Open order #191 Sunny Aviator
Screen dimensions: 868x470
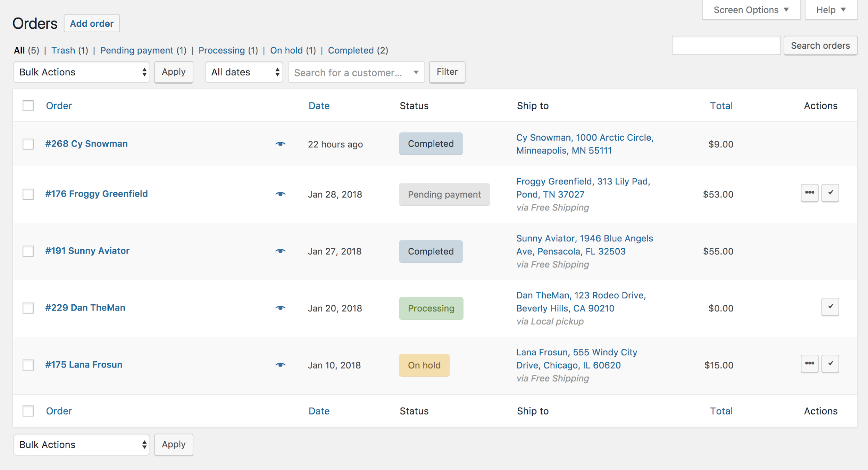coord(87,251)
